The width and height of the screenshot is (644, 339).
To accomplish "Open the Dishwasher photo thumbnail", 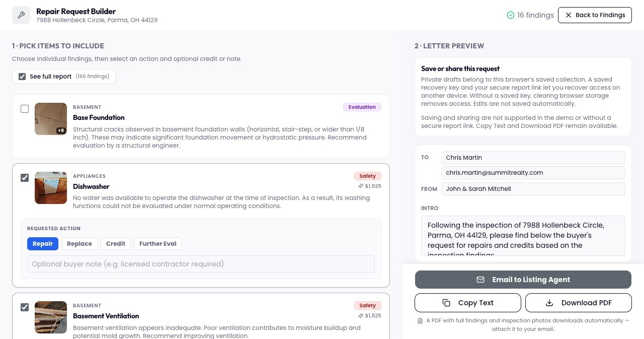I will tap(51, 188).
